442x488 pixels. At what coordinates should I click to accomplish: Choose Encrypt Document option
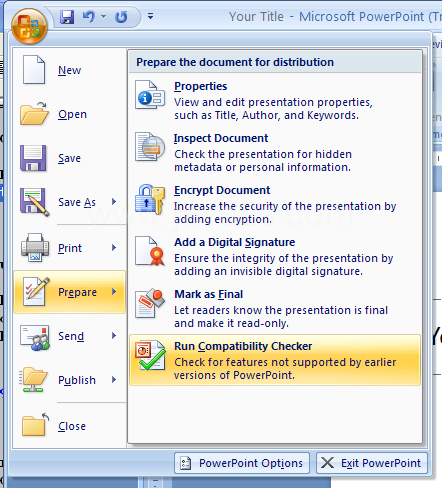point(275,204)
